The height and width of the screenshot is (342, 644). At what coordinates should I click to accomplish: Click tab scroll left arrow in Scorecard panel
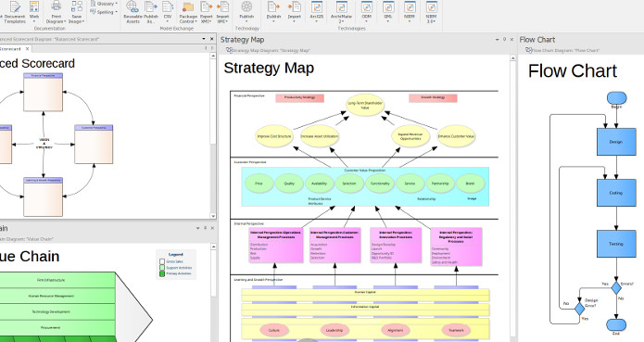206,48
